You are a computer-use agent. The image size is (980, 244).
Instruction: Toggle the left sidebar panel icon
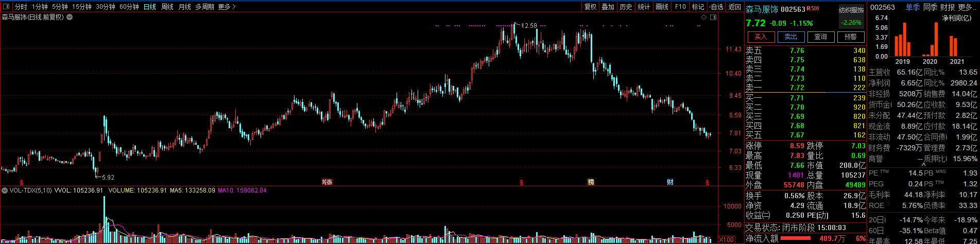click(6, 7)
